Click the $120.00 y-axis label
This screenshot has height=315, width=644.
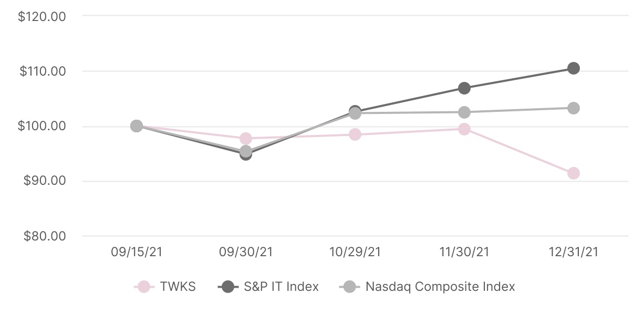coord(42,16)
